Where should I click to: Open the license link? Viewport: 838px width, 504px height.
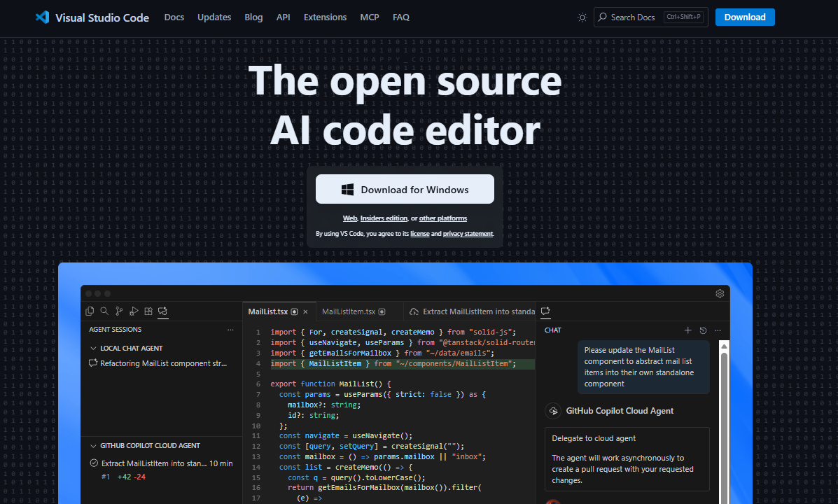419,234
